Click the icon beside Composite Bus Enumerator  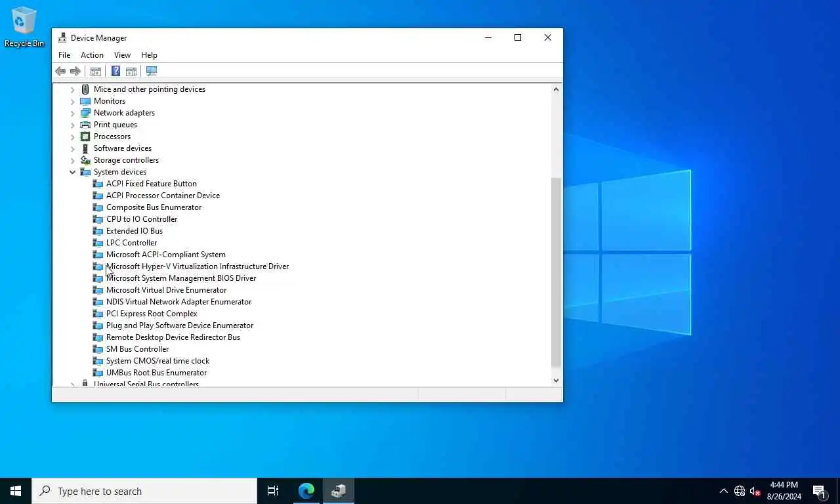(x=98, y=207)
